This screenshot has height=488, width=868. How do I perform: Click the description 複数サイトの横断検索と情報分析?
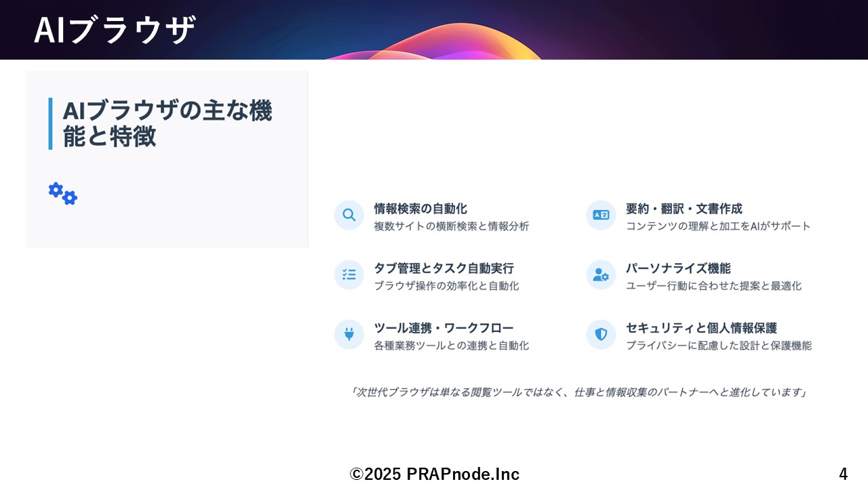[451, 226]
